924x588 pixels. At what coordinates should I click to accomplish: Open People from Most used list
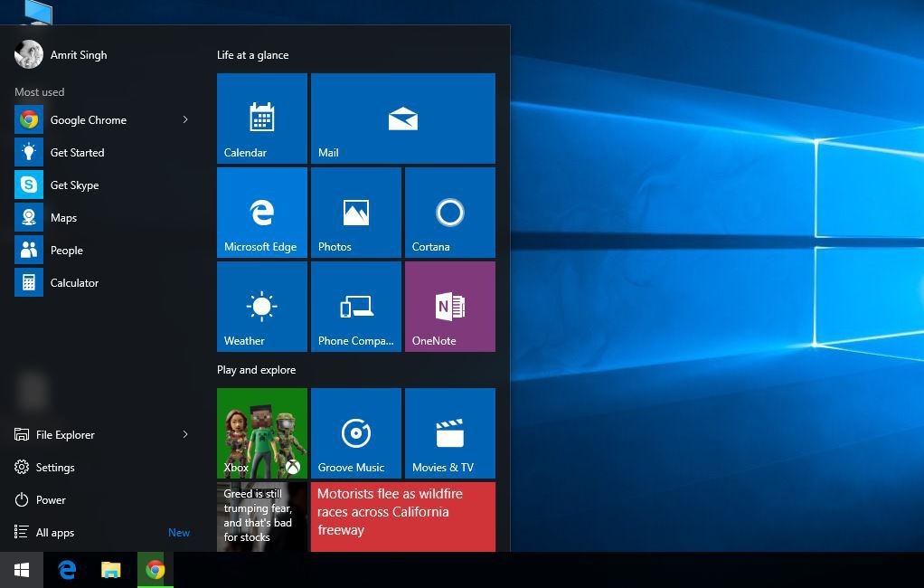tap(103, 250)
